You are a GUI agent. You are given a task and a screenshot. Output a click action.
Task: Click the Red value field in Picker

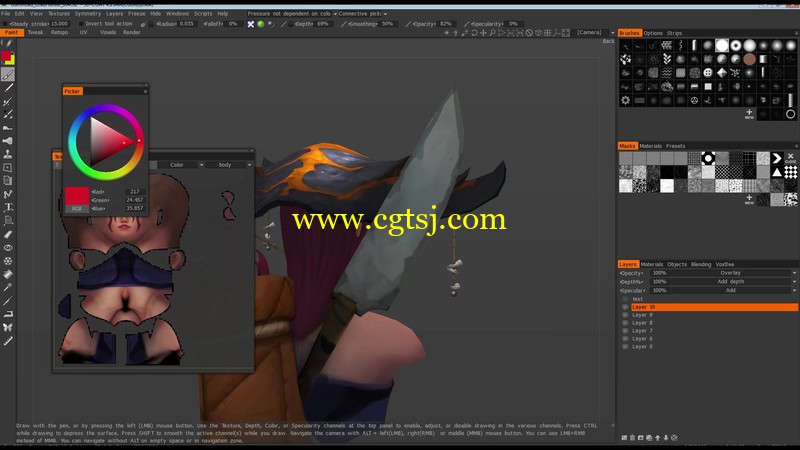[135, 192]
